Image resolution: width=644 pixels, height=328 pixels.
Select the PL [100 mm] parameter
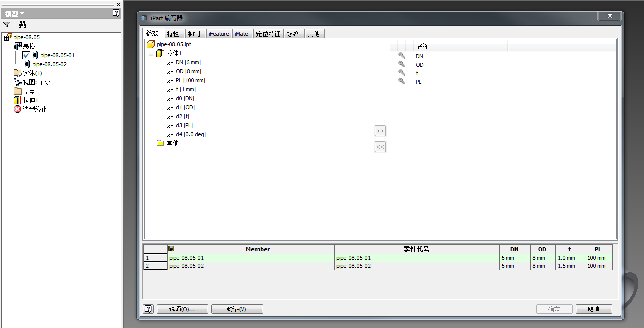pyautogui.click(x=190, y=80)
